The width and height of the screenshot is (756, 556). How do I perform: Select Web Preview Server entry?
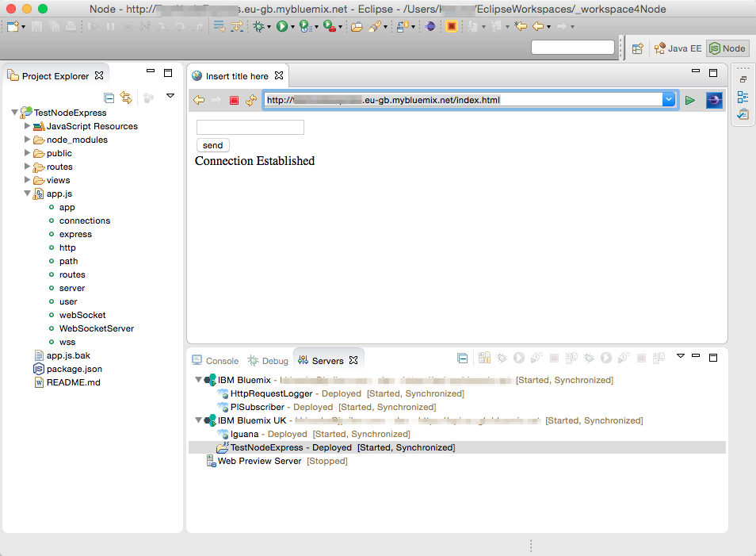click(277, 461)
